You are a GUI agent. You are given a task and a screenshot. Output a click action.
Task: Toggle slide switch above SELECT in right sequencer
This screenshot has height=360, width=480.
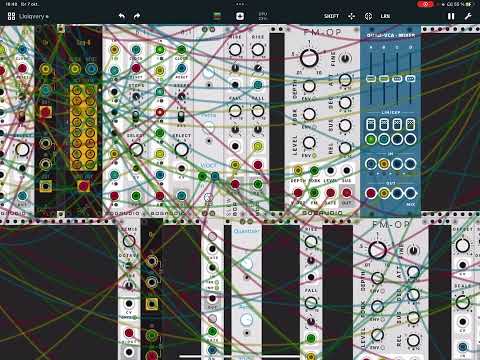tap(181, 117)
